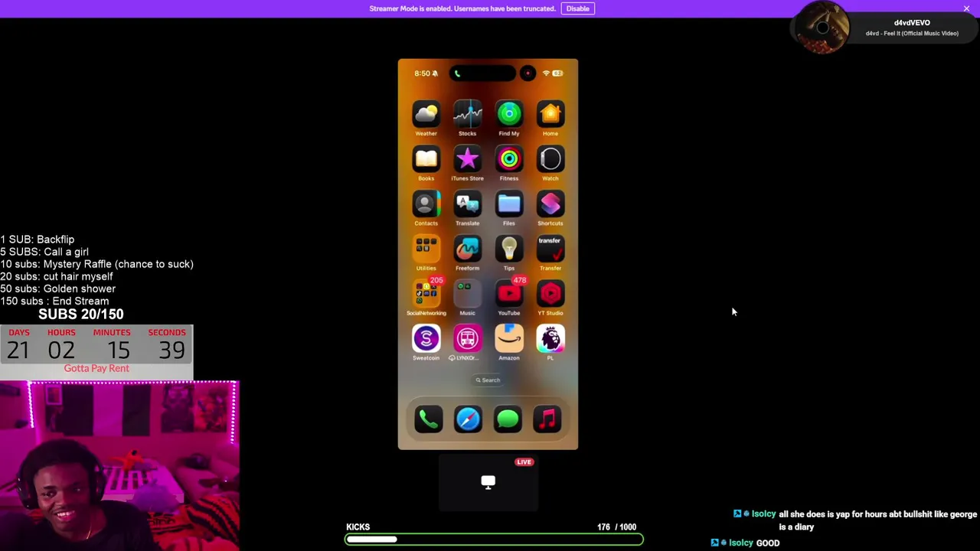Open the YouTube app
980x551 pixels.
point(509,295)
